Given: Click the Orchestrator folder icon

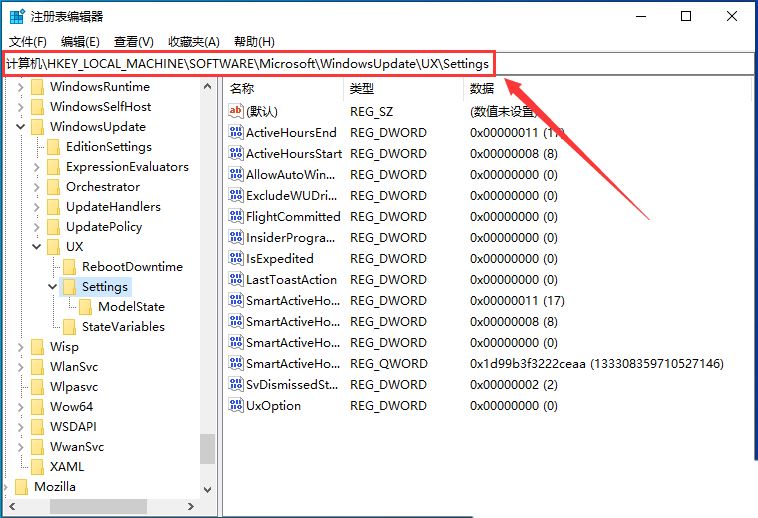Looking at the screenshot, I should pyautogui.click(x=53, y=187).
